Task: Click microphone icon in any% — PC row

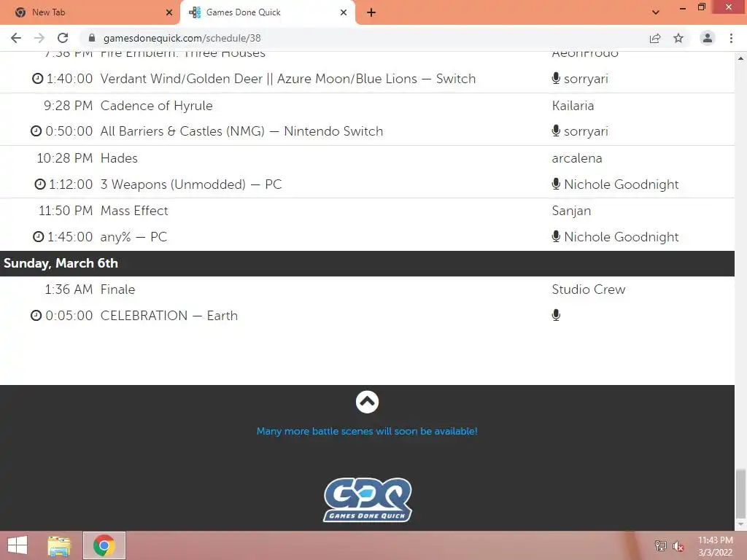Action: 555,236
